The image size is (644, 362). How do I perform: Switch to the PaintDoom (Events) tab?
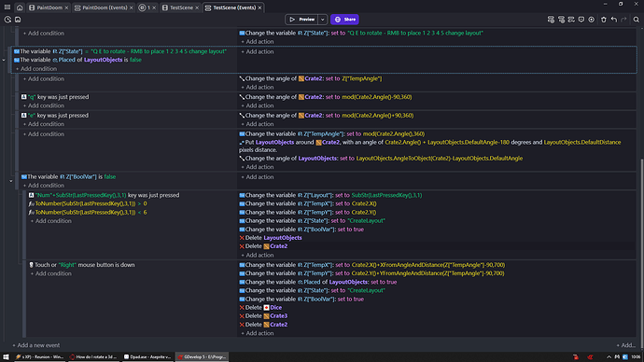pyautogui.click(x=105, y=7)
